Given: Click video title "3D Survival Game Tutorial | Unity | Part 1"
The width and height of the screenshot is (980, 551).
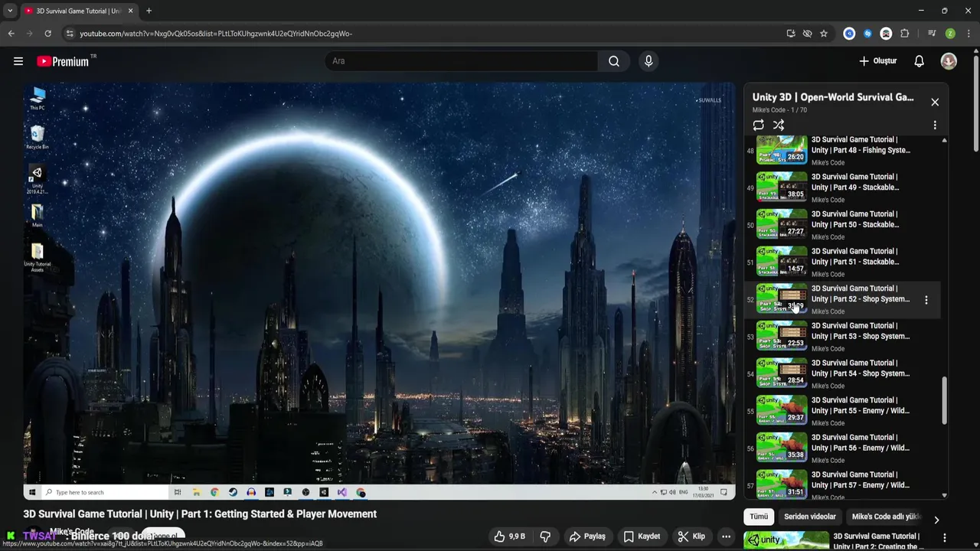Looking at the screenshot, I should pos(200,514).
